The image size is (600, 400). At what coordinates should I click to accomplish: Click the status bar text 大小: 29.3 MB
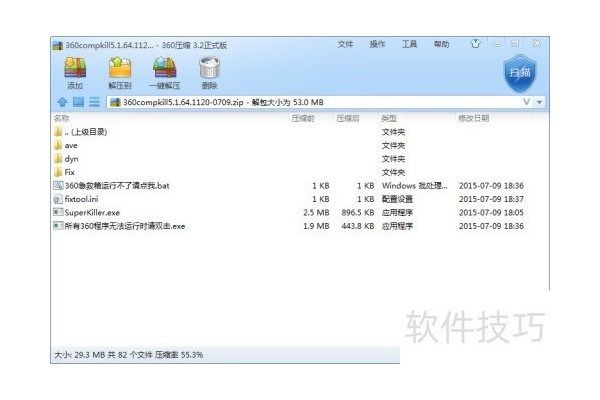point(80,355)
